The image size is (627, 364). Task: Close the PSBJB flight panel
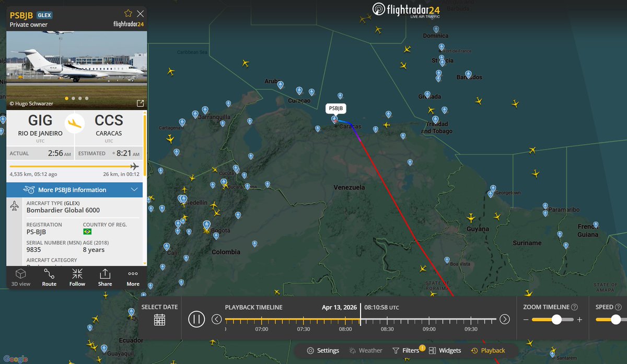[x=140, y=14]
